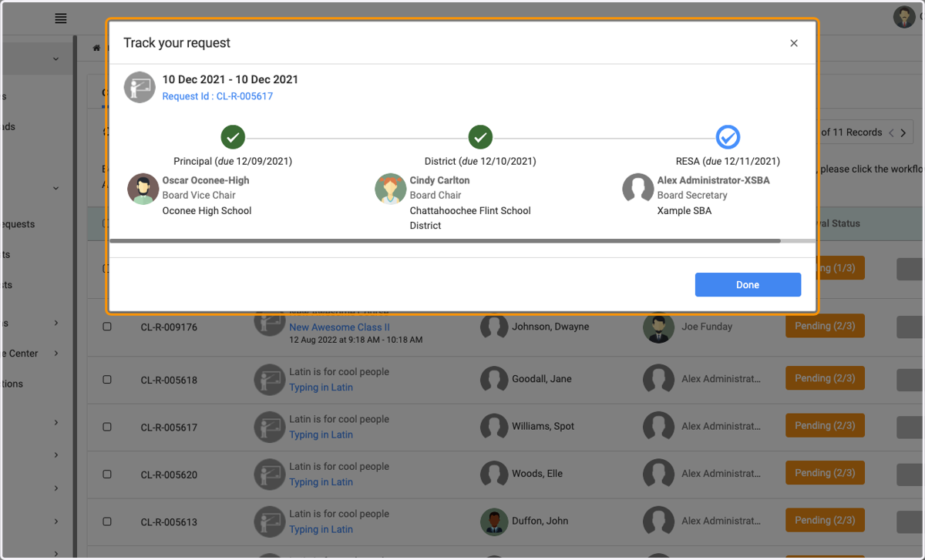Open Request Id CL-R-005617 link
925x560 pixels.
tap(217, 96)
